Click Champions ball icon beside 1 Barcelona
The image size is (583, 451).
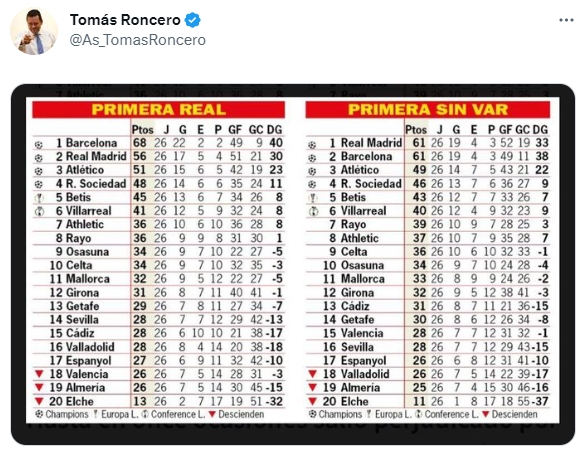click(x=39, y=145)
